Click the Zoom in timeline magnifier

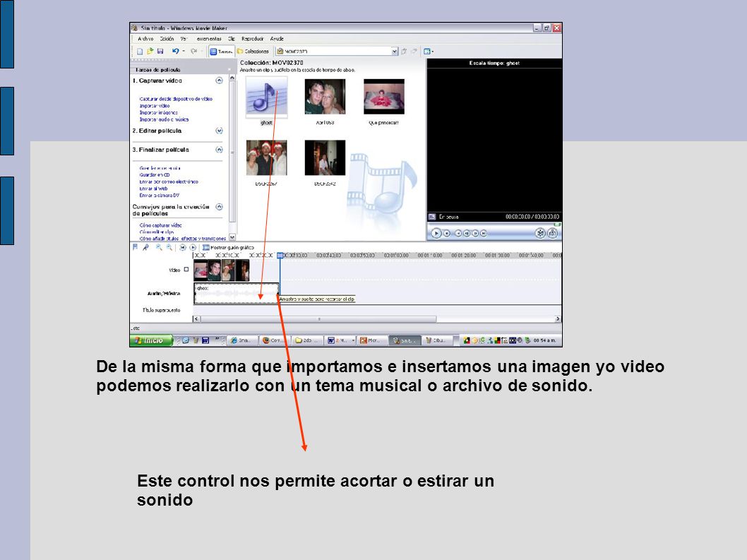[x=159, y=247]
